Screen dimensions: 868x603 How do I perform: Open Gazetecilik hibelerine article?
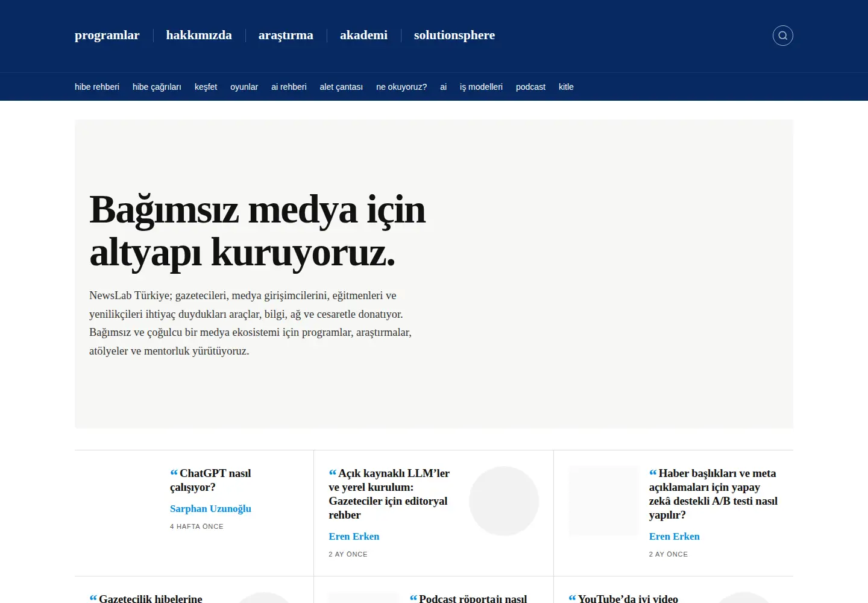click(x=146, y=598)
